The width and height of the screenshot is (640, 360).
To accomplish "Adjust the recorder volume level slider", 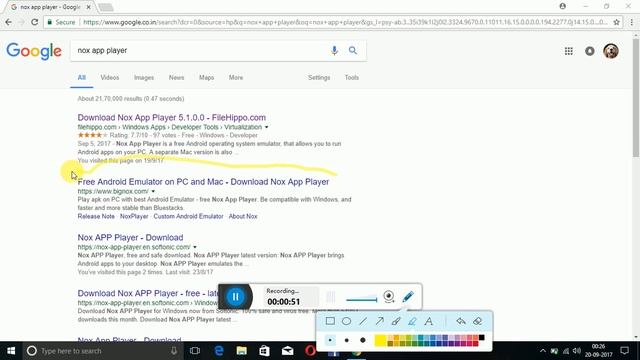I will pyautogui.click(x=361, y=299).
